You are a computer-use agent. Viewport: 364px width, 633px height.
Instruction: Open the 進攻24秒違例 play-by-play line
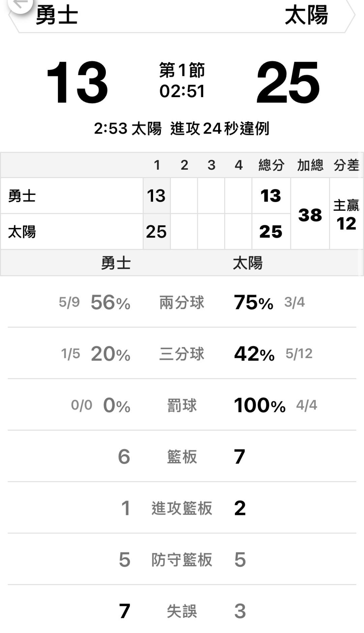(182, 128)
